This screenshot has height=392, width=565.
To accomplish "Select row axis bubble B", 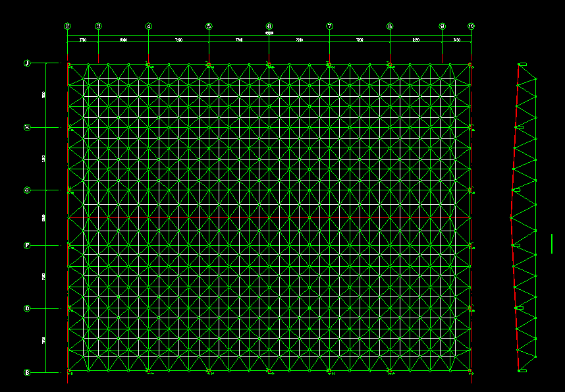I will tap(27, 372).
